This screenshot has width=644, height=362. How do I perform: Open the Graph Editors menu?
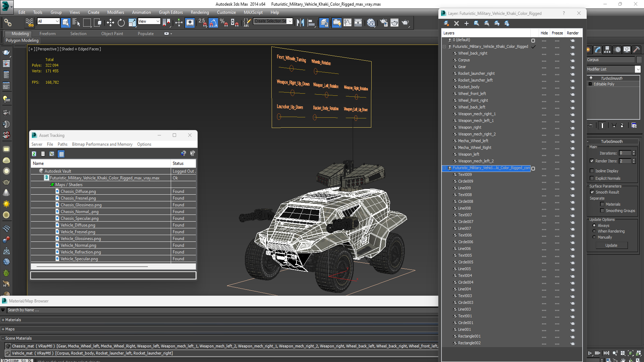coord(171,12)
